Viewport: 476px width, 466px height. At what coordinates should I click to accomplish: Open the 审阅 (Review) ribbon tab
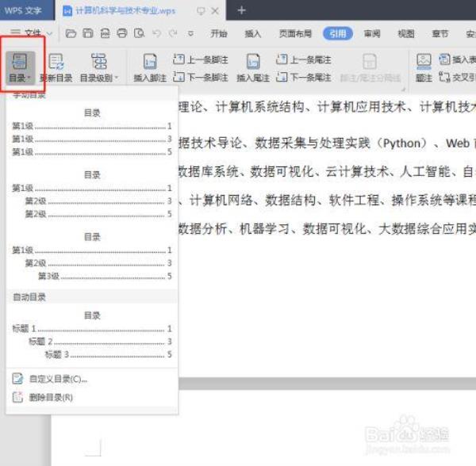pyautogui.click(x=372, y=34)
